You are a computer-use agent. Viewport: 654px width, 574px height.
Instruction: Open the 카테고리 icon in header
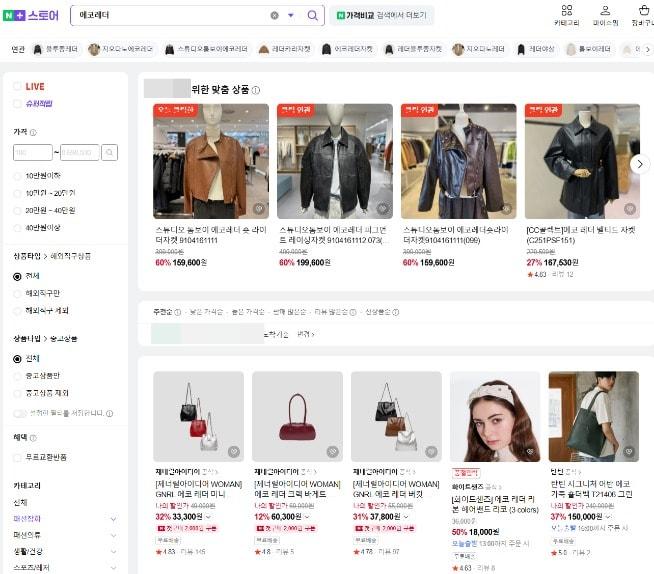566,14
